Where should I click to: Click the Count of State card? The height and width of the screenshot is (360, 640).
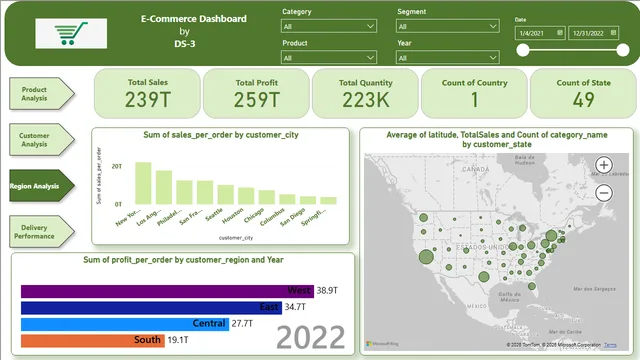click(x=583, y=93)
